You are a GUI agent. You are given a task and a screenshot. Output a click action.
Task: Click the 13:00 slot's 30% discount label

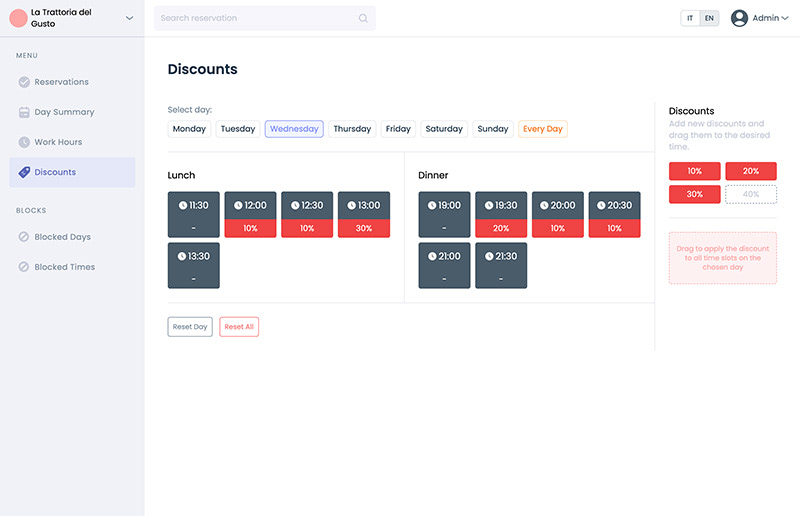364,229
